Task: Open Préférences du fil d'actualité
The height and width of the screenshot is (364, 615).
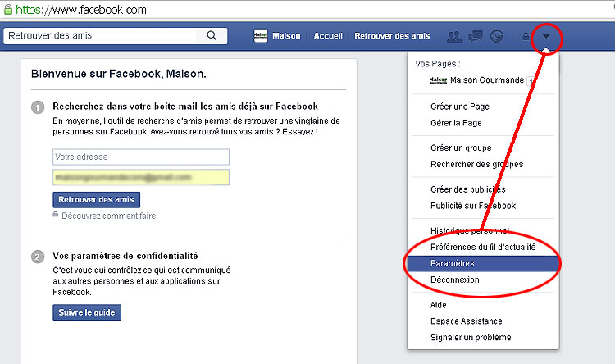Action: (483, 247)
